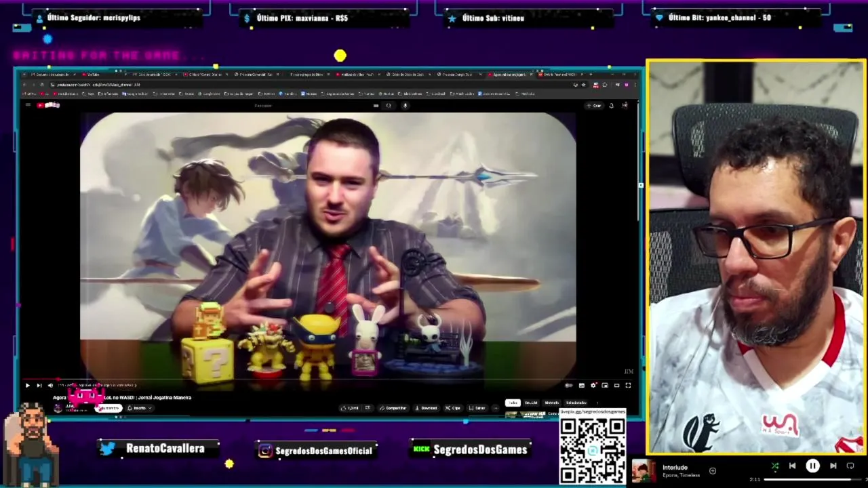Switch YouTube player to theater mode
Image resolution: width=868 pixels, height=488 pixels.
click(x=616, y=385)
